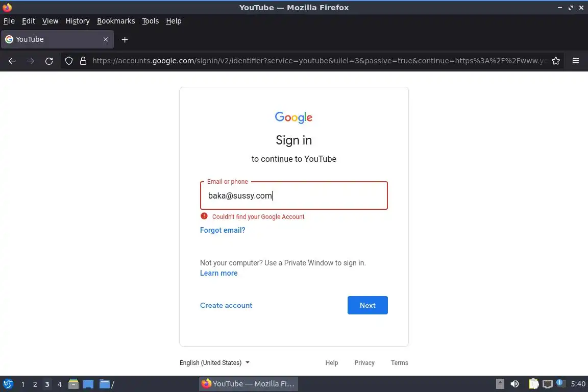Open the volume control tray icon

[514, 384]
